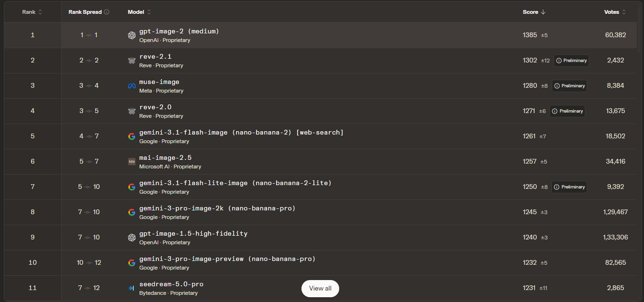Click the score value 1385
The image size is (644, 302).
point(530,35)
